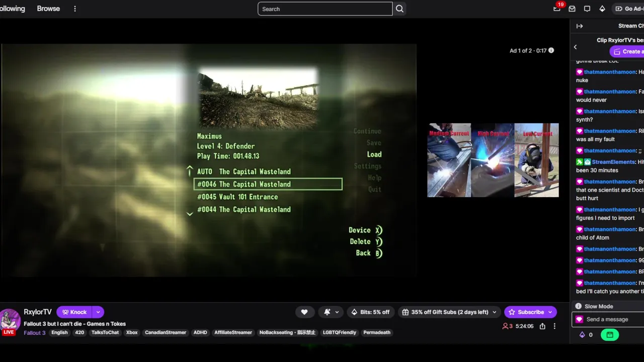Click the stream uptime 5:24:06
644x362 pixels.
click(x=524, y=326)
